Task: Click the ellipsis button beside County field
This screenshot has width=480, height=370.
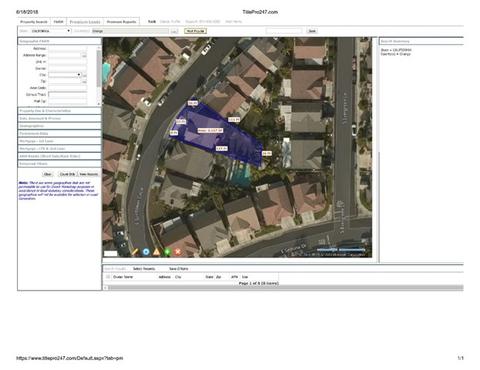Action: pyautogui.click(x=174, y=31)
